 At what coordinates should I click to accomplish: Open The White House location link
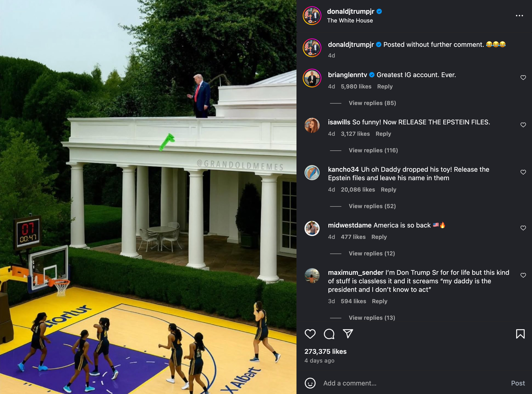click(x=350, y=21)
